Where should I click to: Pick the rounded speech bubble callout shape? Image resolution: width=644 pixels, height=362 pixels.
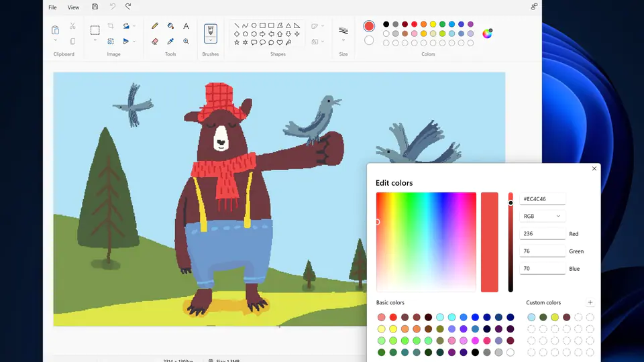pyautogui.click(x=254, y=42)
